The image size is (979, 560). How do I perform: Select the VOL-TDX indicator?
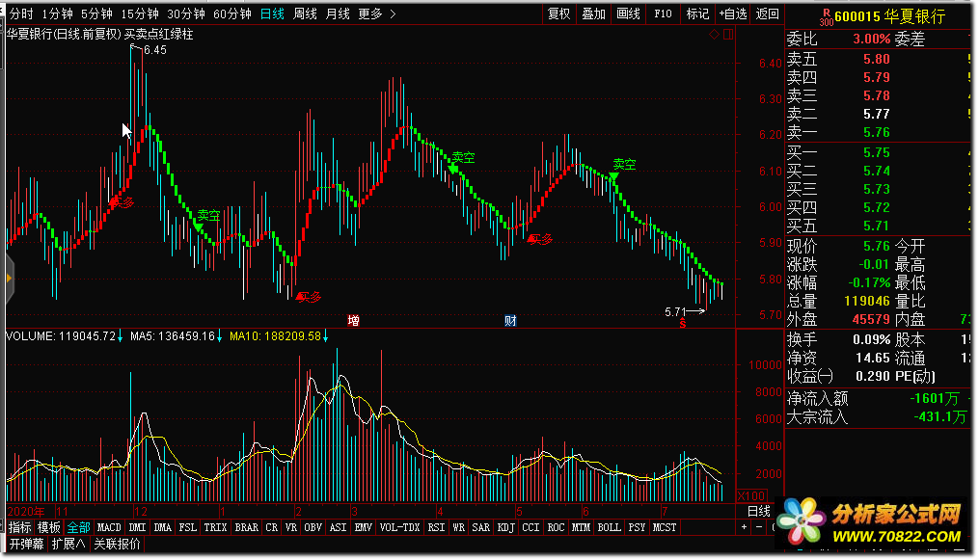point(399,527)
